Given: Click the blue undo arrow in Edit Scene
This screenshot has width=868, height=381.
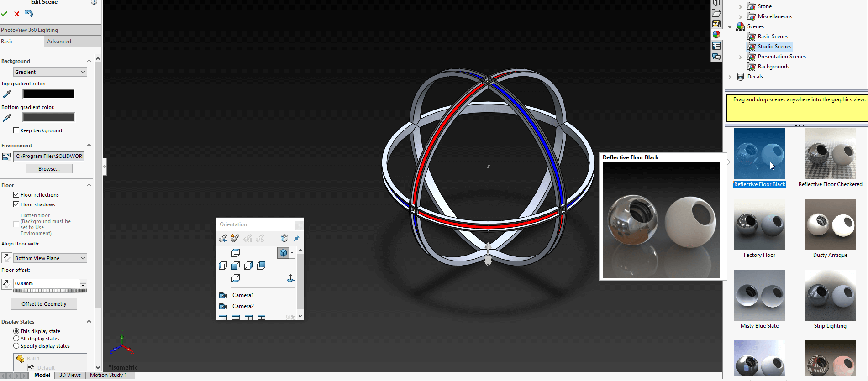Looking at the screenshot, I should [29, 14].
